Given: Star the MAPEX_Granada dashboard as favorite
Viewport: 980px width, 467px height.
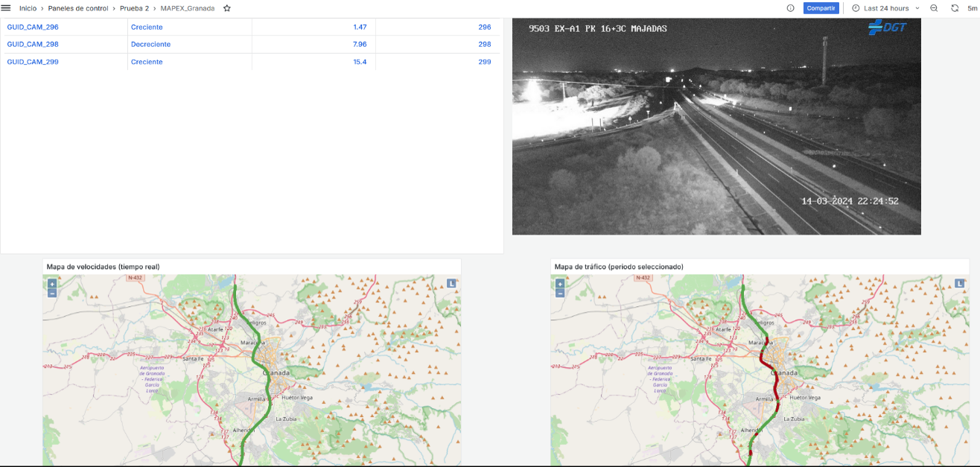Looking at the screenshot, I should [227, 8].
